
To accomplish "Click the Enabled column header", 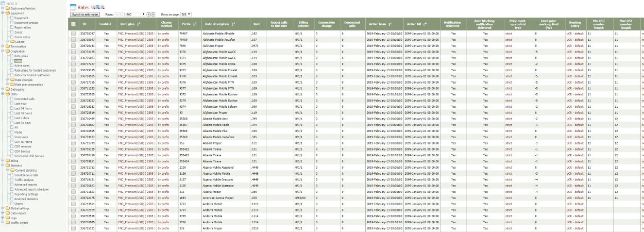I will pyautogui.click(x=105, y=24).
